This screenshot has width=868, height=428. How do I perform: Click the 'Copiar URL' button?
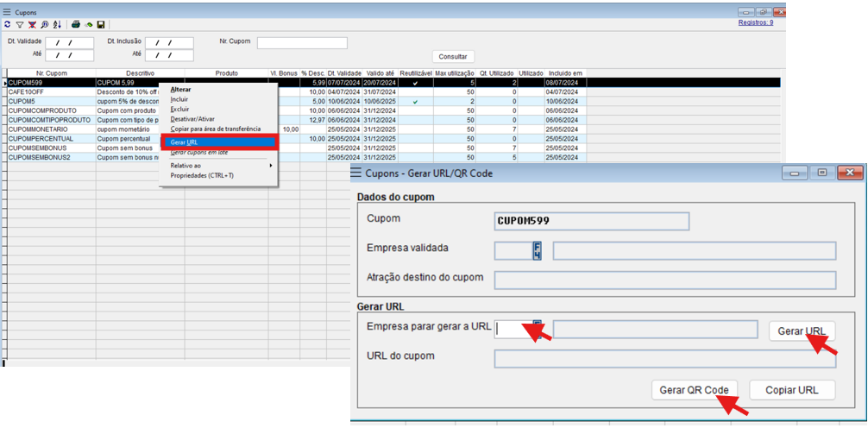click(791, 390)
